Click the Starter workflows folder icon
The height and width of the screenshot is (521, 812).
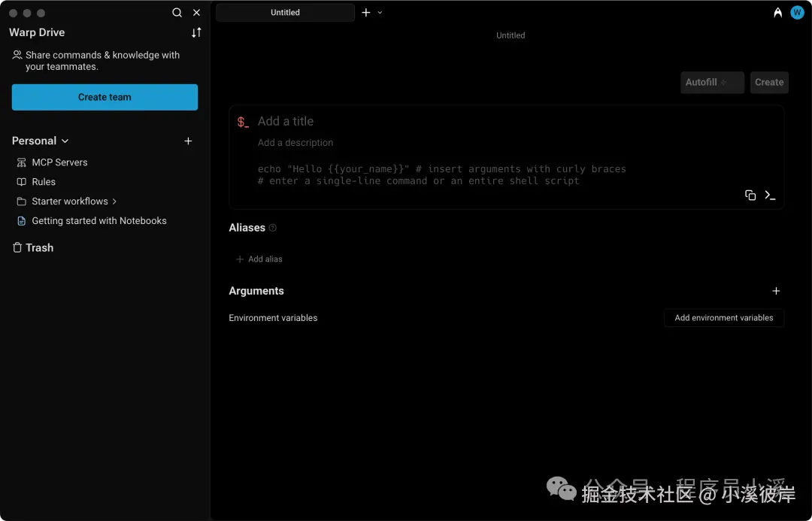pyautogui.click(x=21, y=201)
